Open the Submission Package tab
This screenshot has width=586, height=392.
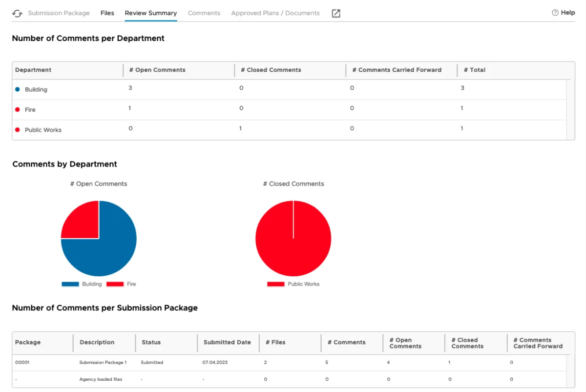(59, 13)
